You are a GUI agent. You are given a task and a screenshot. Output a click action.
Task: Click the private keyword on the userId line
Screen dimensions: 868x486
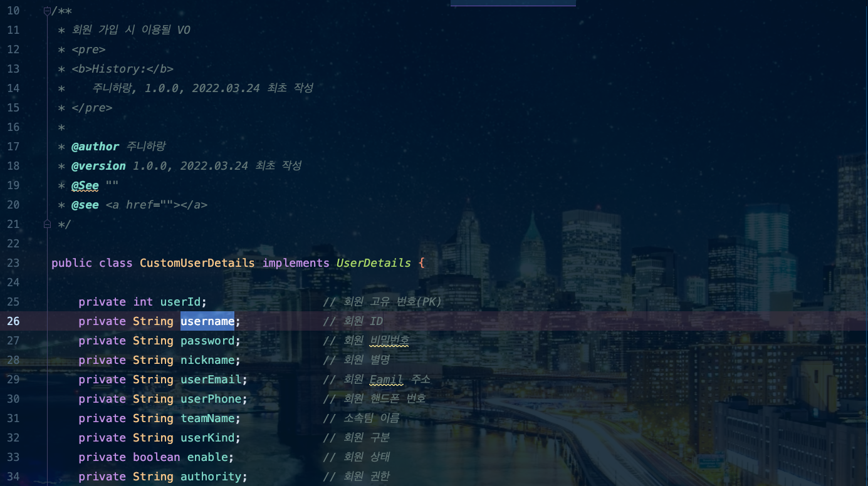[102, 302]
